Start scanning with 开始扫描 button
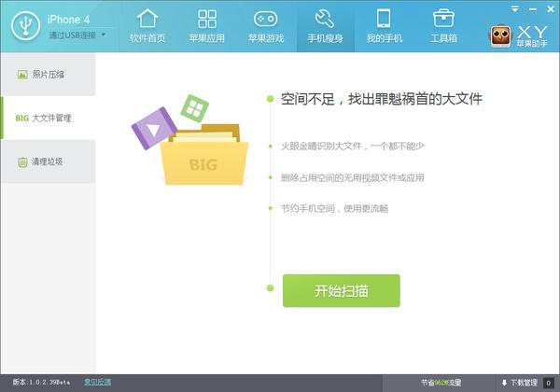The width and height of the screenshot is (560, 392). (341, 290)
